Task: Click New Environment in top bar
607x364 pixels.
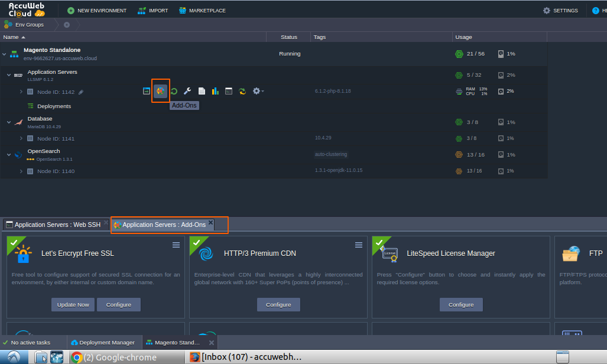Action: (97, 11)
